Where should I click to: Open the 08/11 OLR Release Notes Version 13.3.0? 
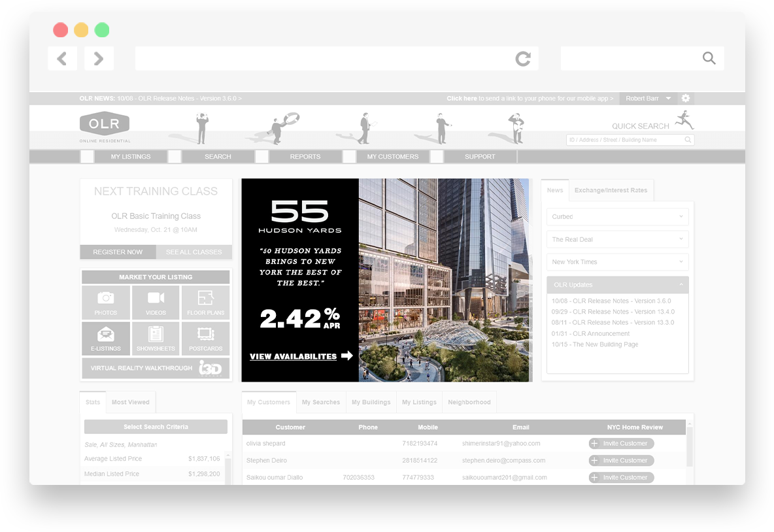click(x=613, y=323)
